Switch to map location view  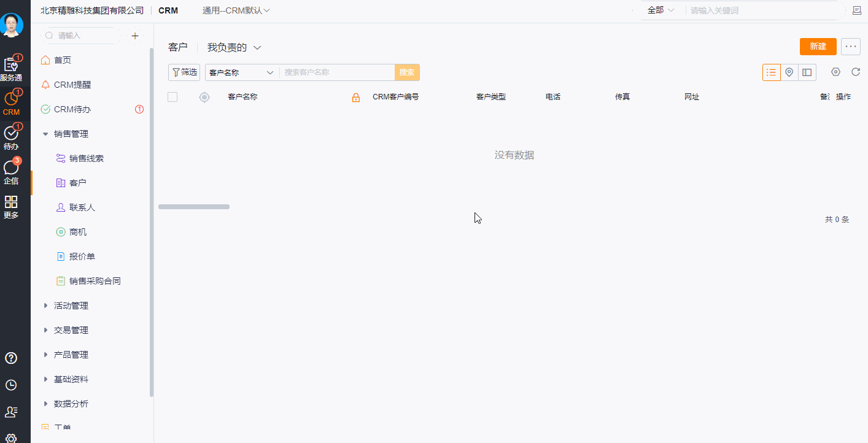click(789, 72)
